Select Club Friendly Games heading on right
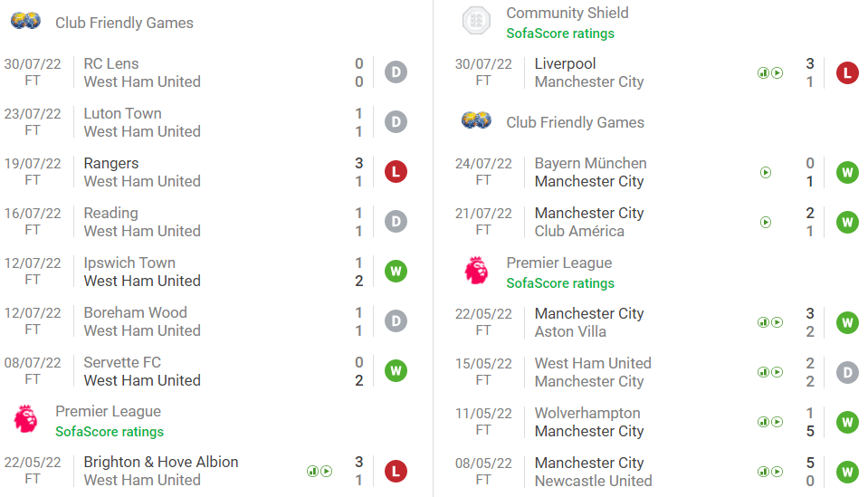868x497 pixels. coord(575,122)
